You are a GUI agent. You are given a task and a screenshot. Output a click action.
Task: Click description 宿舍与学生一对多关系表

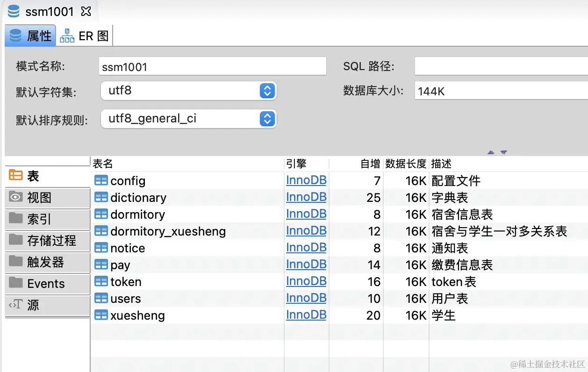[499, 231]
